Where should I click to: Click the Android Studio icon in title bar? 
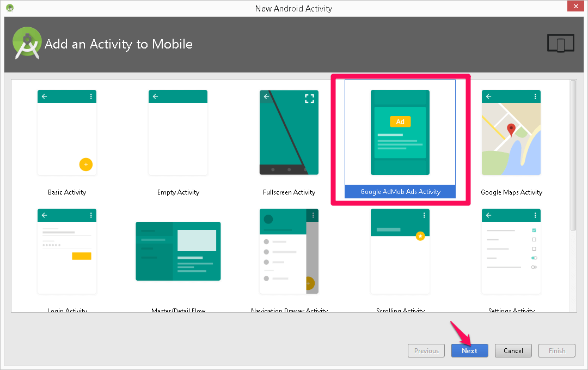coord(10,8)
